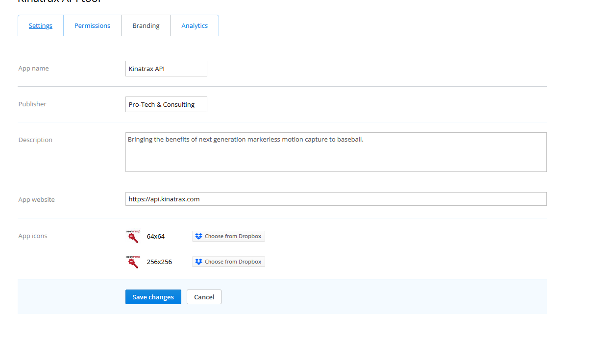Click into the Publisher text field

click(x=166, y=104)
